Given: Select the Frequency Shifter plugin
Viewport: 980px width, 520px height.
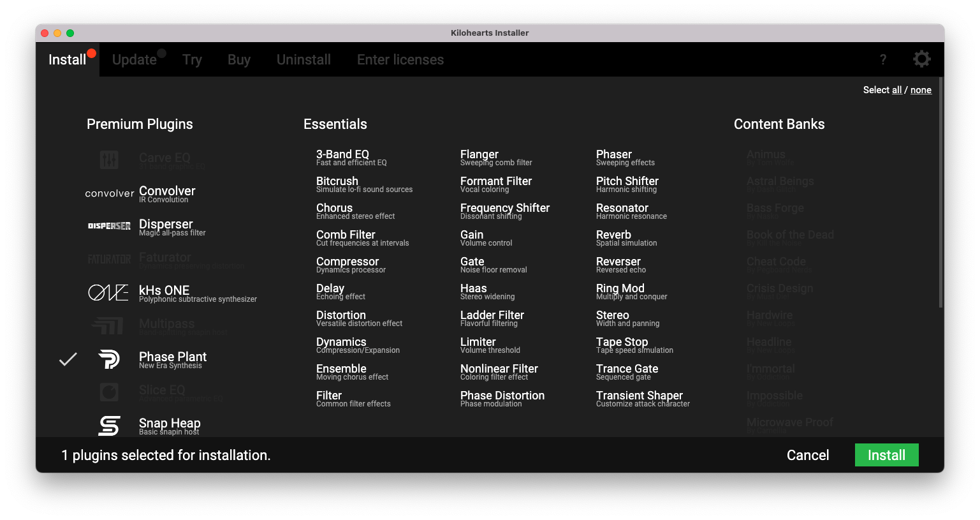Looking at the screenshot, I should [505, 211].
